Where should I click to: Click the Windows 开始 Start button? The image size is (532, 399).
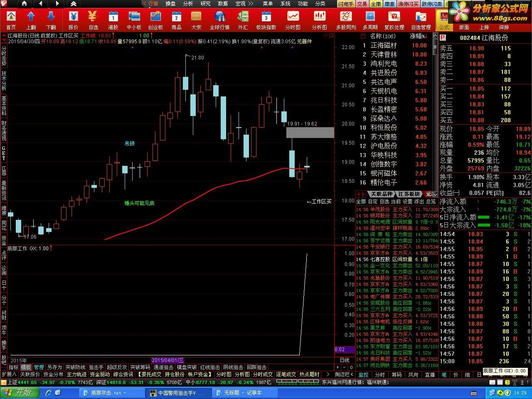tap(20, 392)
